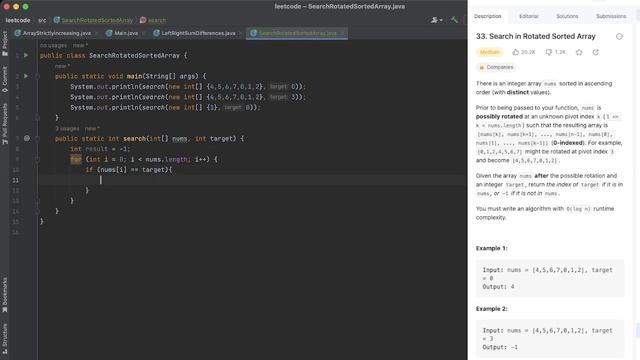Click the 'Example 2:' heading
The height and width of the screenshot is (360, 640).
(x=491, y=309)
